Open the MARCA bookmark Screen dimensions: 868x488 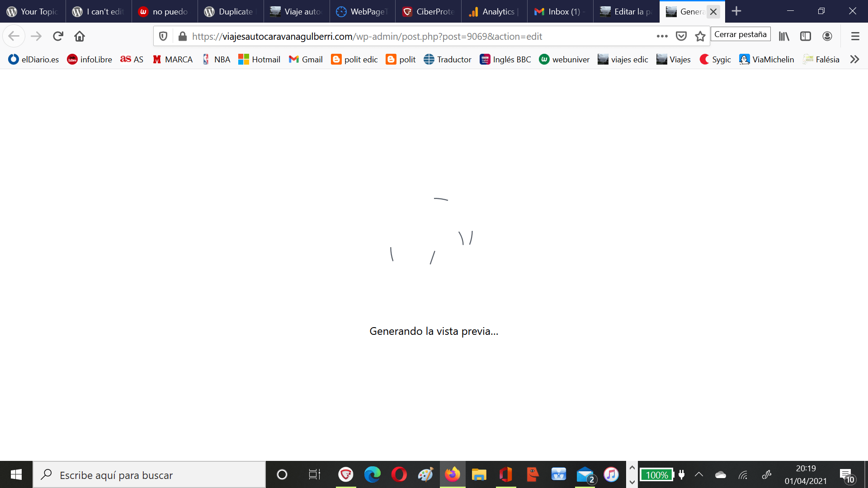point(172,59)
